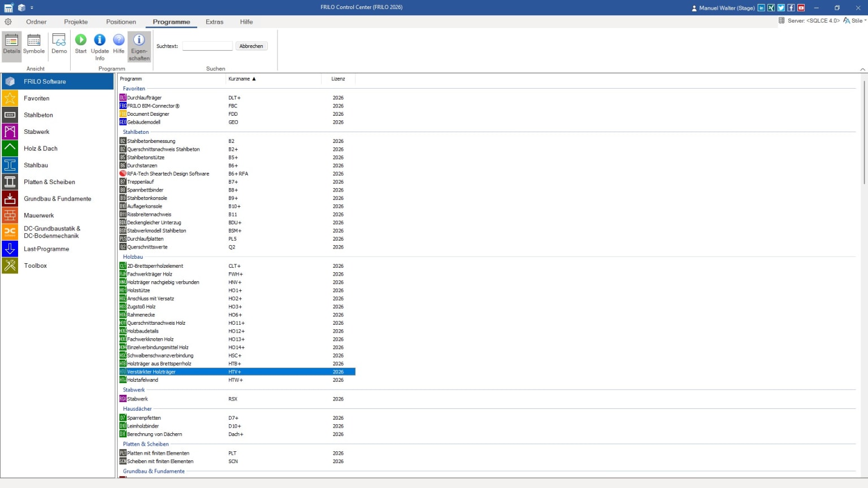Viewport: 868px width, 488px height.
Task: Select the Programme tab
Action: click(171, 22)
